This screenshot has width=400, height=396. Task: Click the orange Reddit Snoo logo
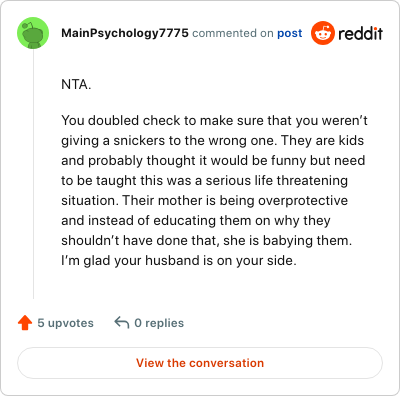[x=323, y=33]
